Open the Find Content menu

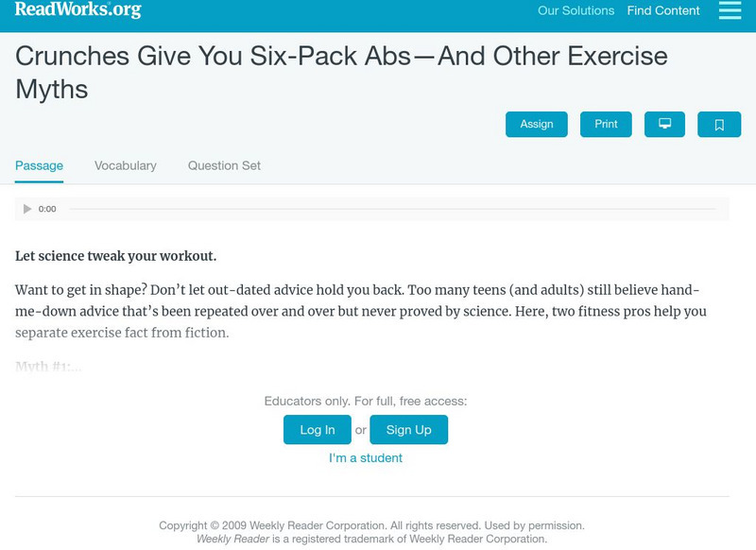(x=661, y=11)
